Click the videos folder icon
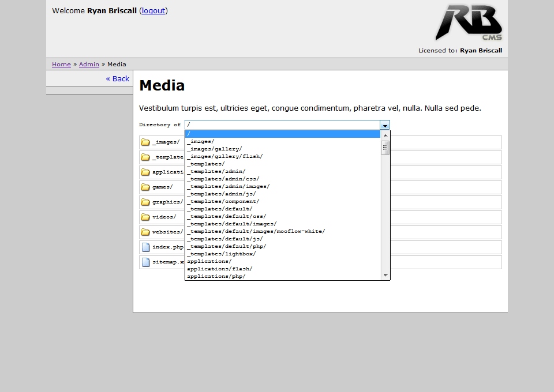The height and width of the screenshot is (392, 554). point(145,217)
